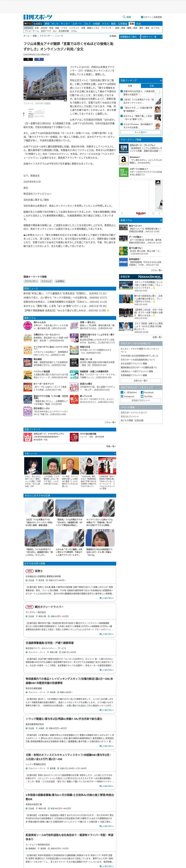
Task: Share the article with the X button
Action: point(28,59)
